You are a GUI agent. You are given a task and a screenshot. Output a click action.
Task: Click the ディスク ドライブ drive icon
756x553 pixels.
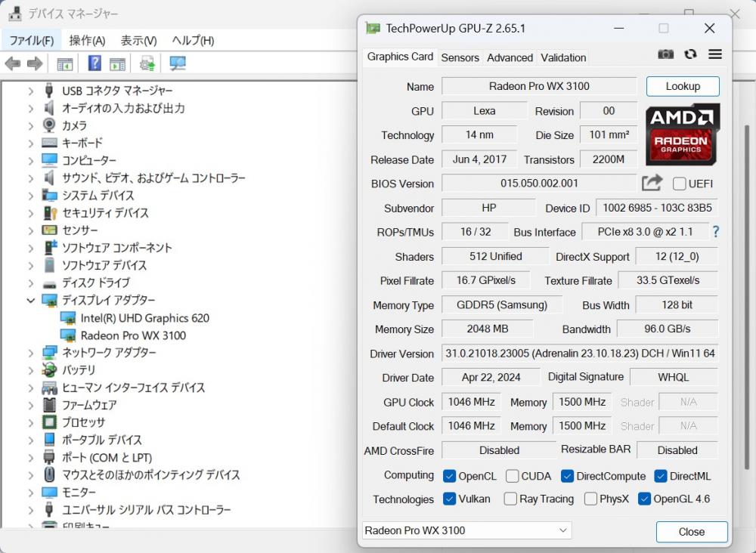[x=49, y=284]
